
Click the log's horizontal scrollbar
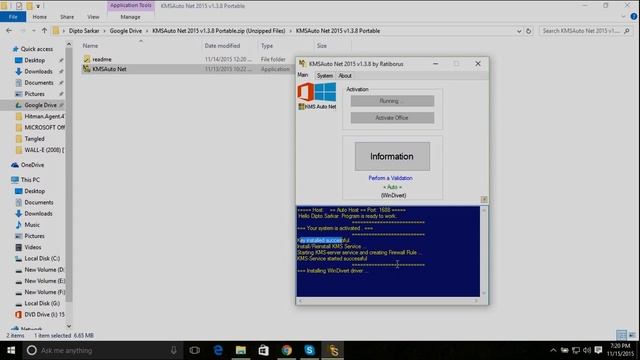pos(388,301)
